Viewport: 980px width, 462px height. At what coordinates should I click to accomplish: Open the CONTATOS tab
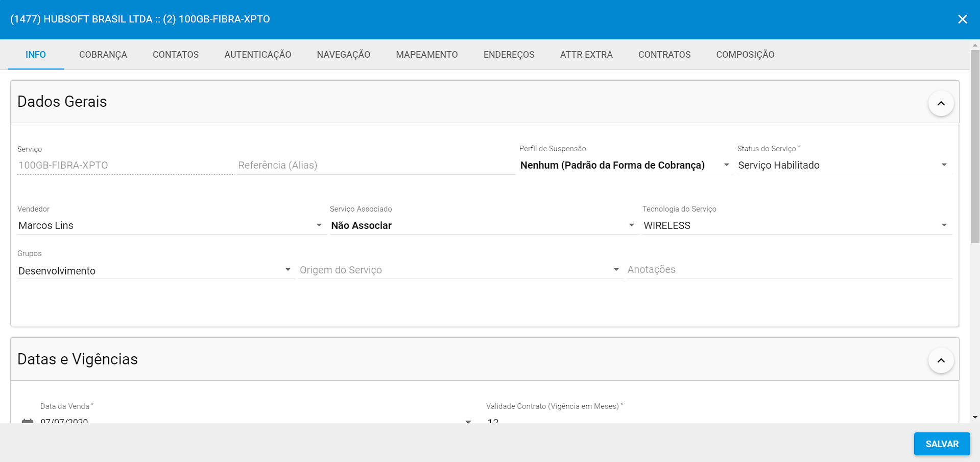click(x=176, y=55)
